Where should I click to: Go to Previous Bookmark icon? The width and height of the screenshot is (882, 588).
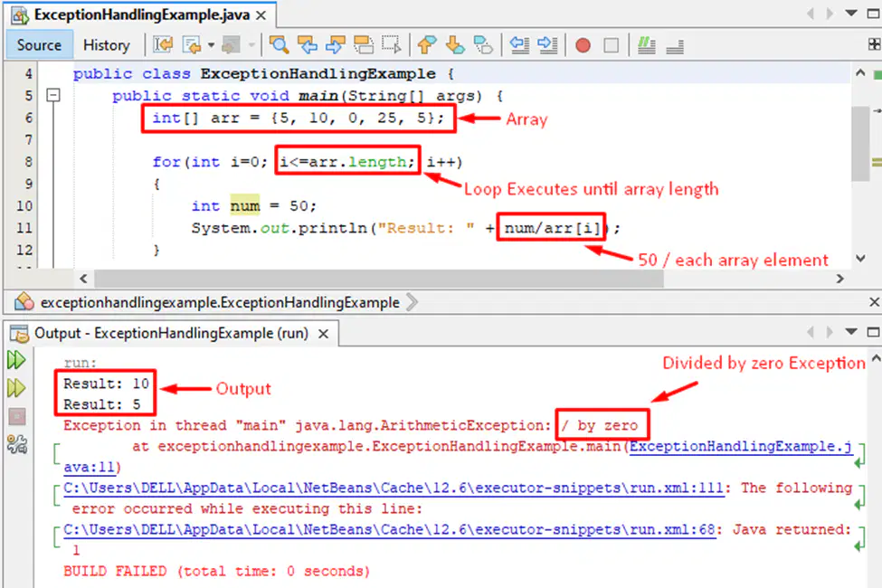427,44
